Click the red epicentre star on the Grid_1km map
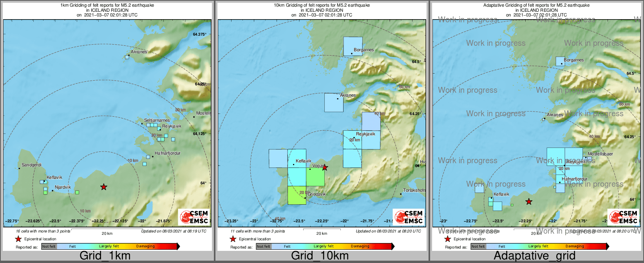Image resolution: width=644 pixels, height=263 pixels. pyautogui.click(x=103, y=187)
